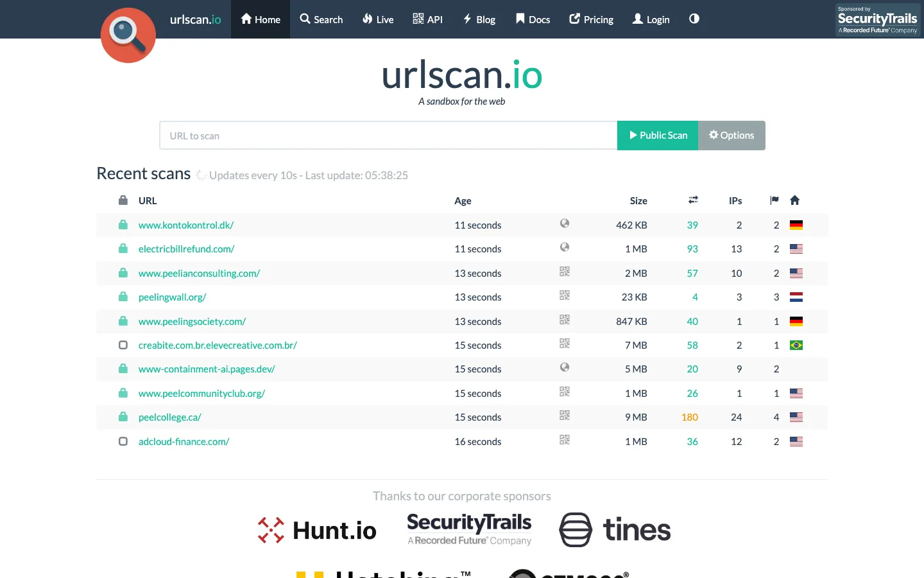The image size is (924, 578).
Task: Click the Size column header
Action: (638, 201)
